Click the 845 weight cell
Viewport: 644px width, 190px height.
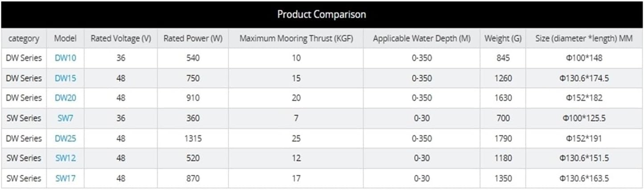click(x=503, y=58)
